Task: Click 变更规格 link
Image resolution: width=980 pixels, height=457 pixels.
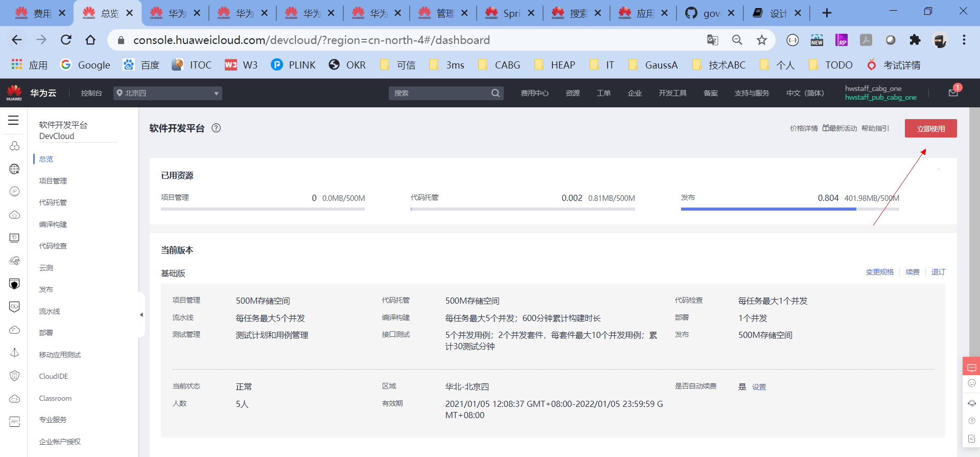Action: pyautogui.click(x=880, y=272)
